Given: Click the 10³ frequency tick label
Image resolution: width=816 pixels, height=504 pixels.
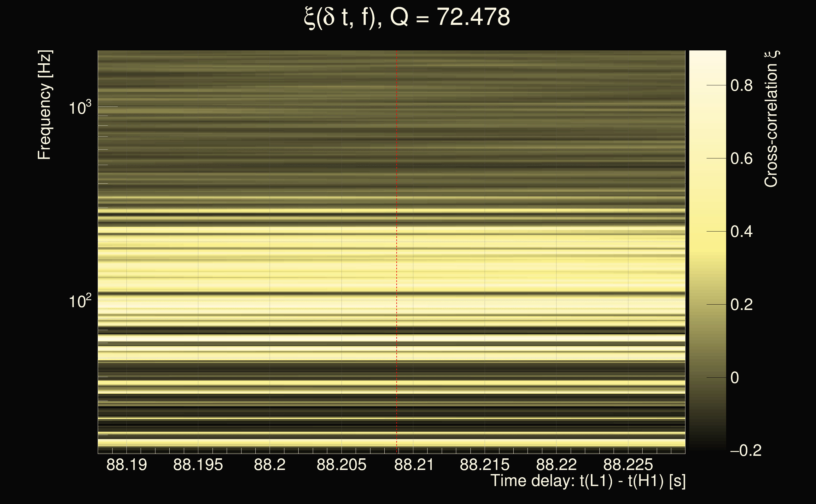Looking at the screenshot, I should (80, 108).
